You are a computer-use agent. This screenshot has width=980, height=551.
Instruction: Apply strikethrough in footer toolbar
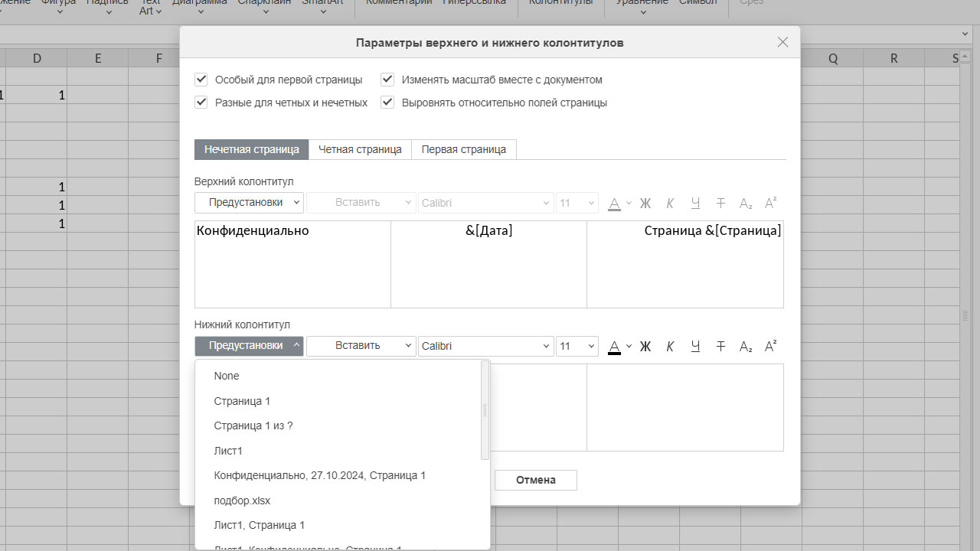pos(720,347)
